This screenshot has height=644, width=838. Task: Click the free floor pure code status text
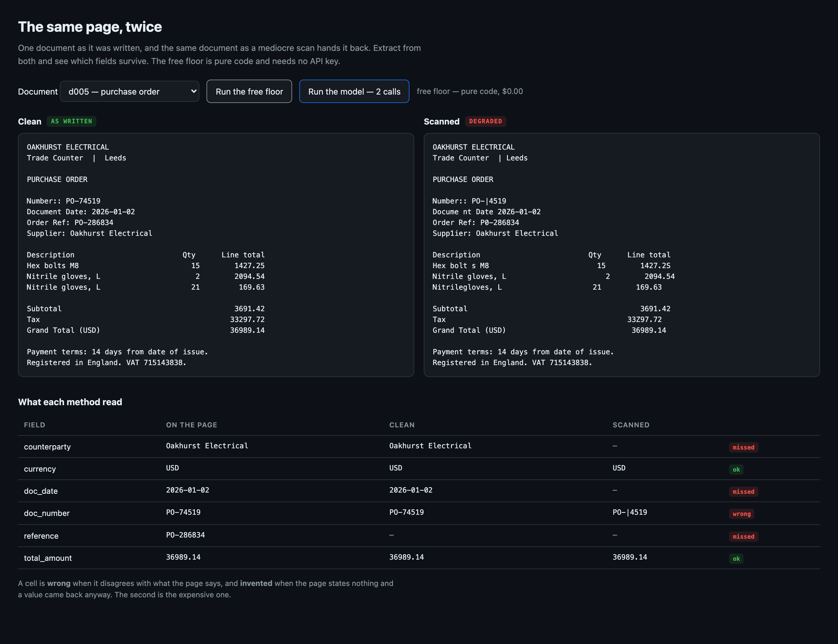[x=470, y=91]
